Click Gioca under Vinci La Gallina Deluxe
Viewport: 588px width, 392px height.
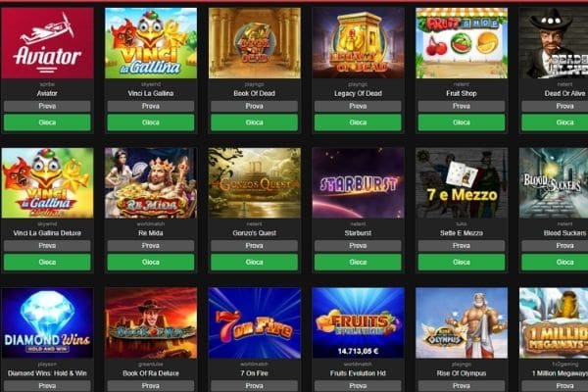tap(47, 263)
